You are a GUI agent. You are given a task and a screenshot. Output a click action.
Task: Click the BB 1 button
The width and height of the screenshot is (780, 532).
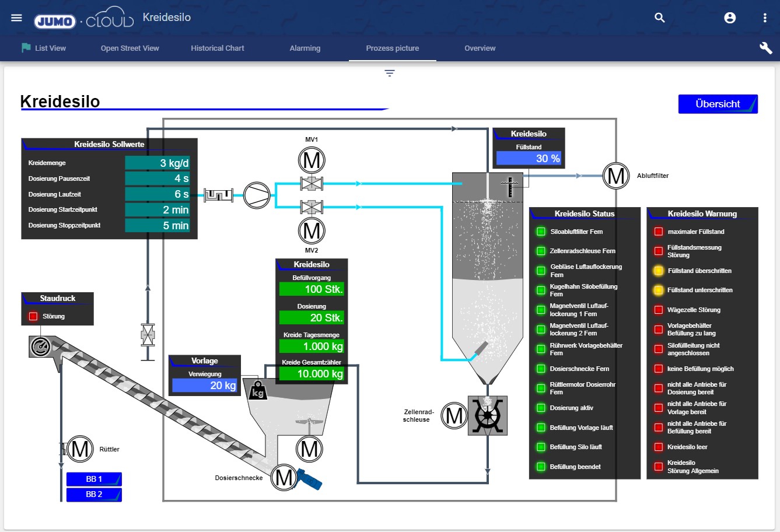tap(93, 478)
